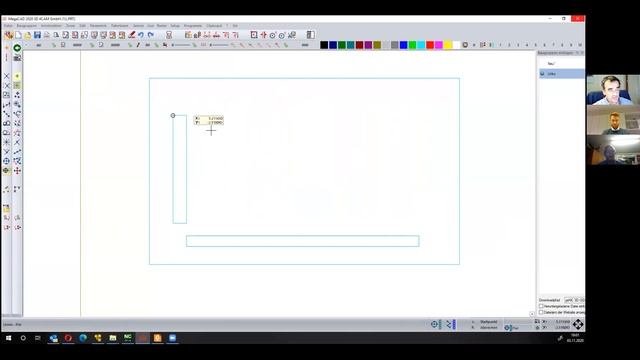Toggle the second checkbox about Website display
This screenshot has width=640, height=360.
tap(541, 312)
